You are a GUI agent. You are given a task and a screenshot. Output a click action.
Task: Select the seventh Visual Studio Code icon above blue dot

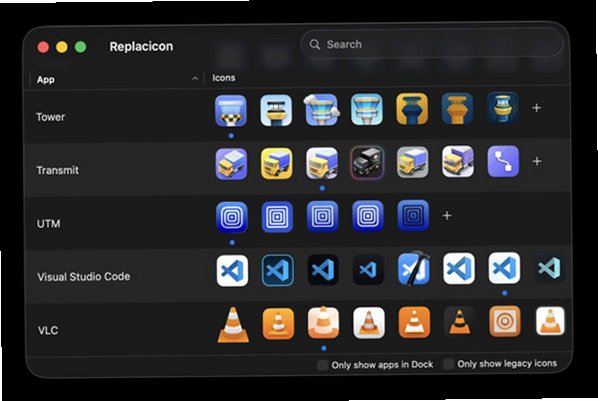pos(505,268)
